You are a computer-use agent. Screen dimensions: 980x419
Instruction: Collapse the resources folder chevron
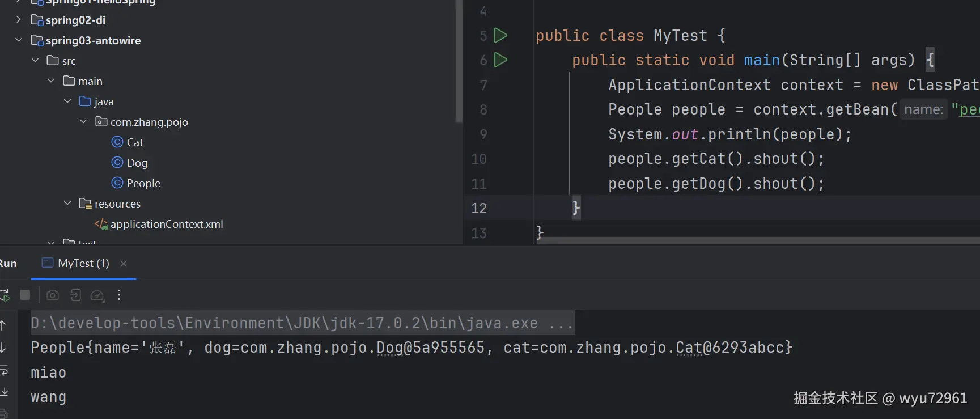pyautogui.click(x=67, y=203)
